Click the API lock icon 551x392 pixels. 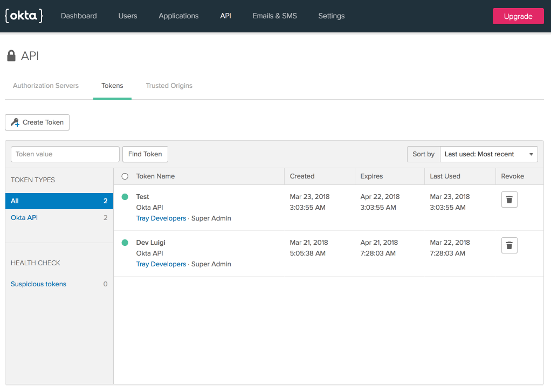(11, 56)
